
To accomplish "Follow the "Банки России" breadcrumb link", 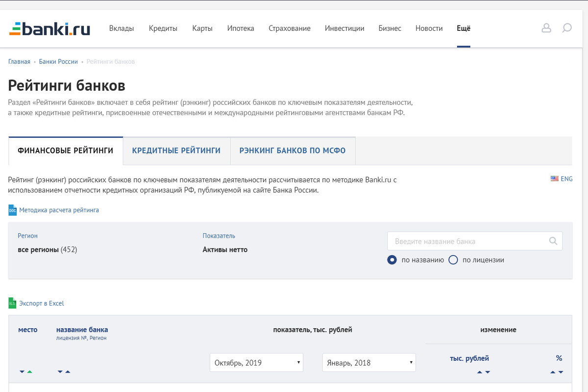I will click(58, 62).
